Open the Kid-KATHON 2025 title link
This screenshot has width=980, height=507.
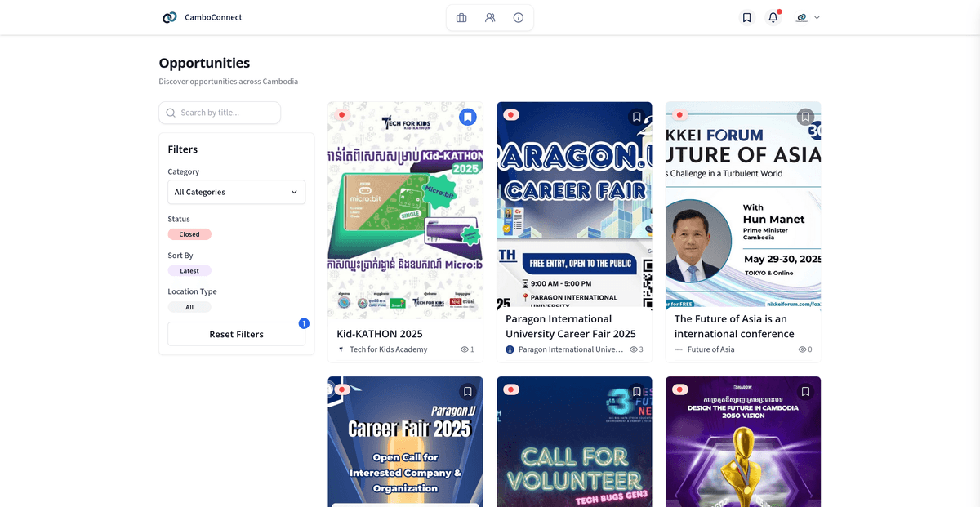380,334
